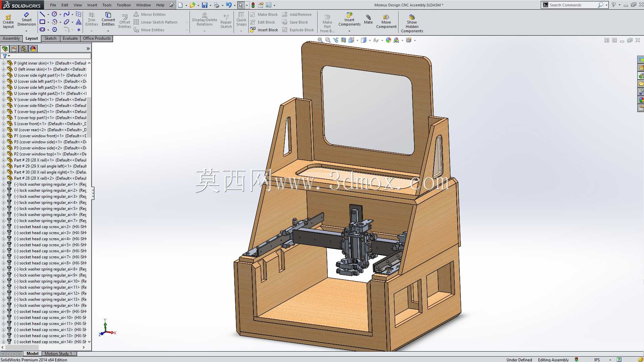Pick the Ellipse sketch tool

click(x=67, y=22)
